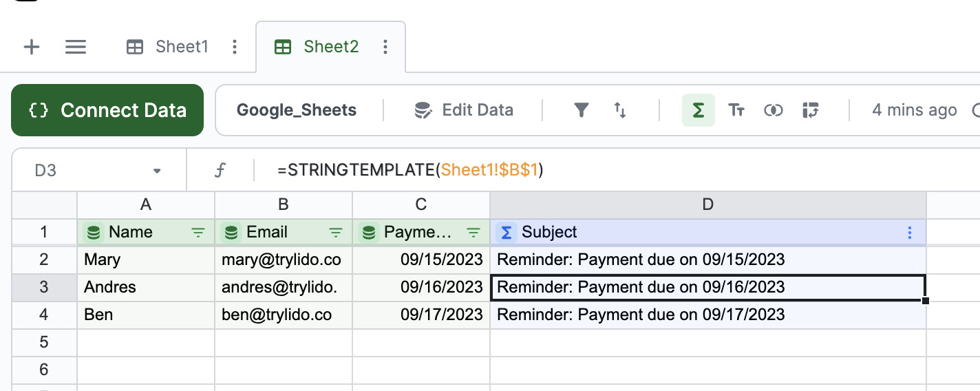The width and height of the screenshot is (980, 391).
Task: Click the sort arrows icon
Action: tap(620, 110)
